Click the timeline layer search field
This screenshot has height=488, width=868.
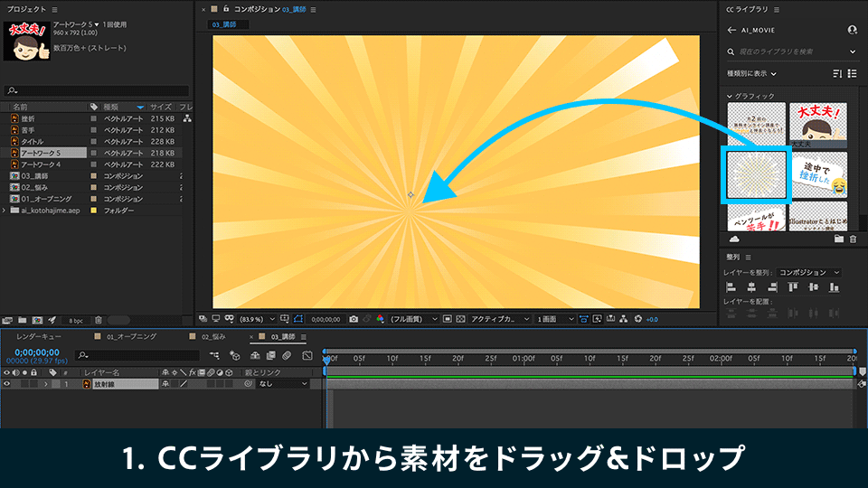[x=137, y=355]
